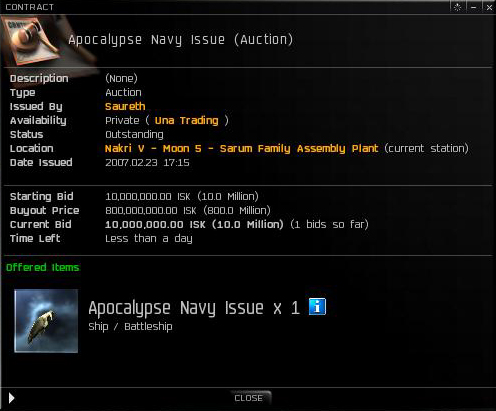Click the Buyout Price value
The image size is (496, 411).
point(188,210)
